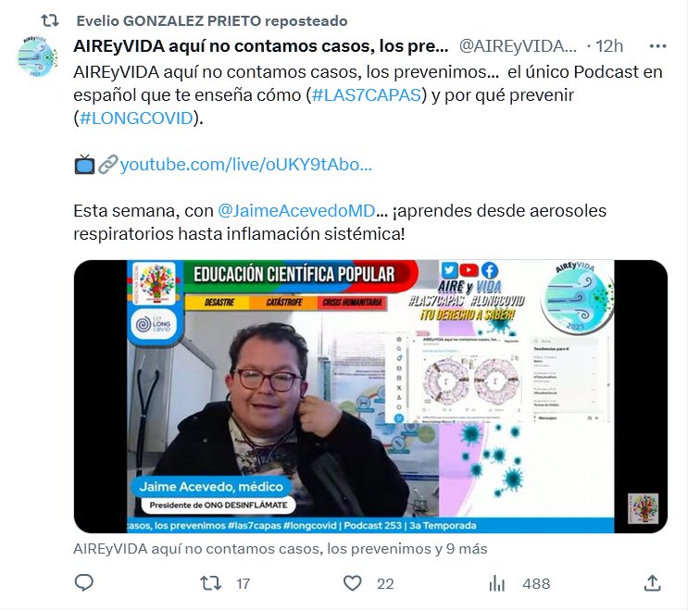Image resolution: width=700 pixels, height=611 pixels.
Task: Click the share upload icon
Action: tap(652, 582)
